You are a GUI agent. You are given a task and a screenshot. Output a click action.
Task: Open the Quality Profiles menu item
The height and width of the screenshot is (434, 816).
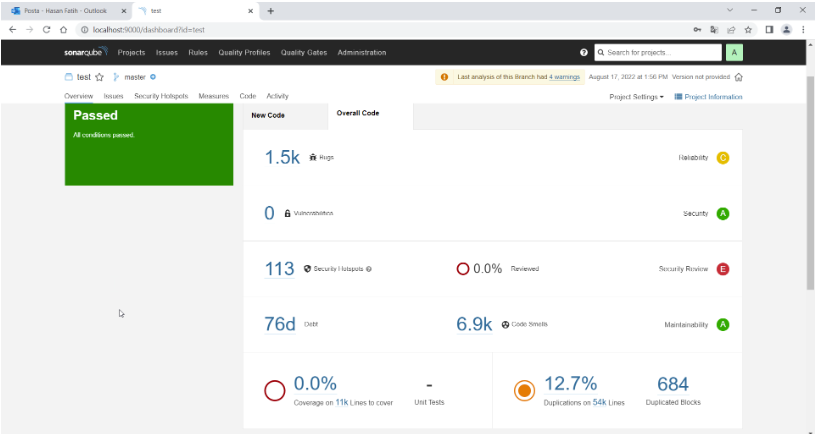[x=244, y=52]
